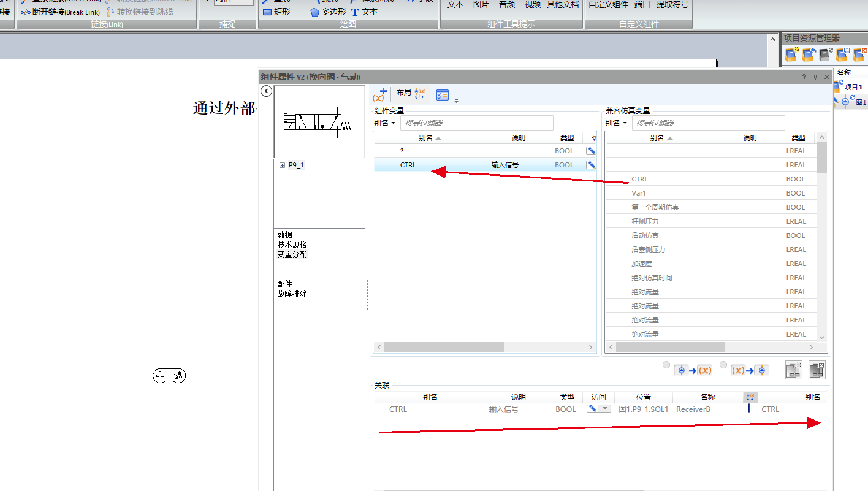
Task: Select the P9_1 tree item
Action: click(297, 165)
